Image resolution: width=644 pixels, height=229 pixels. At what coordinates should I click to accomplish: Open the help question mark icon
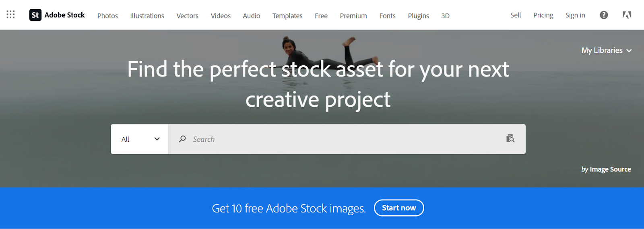coord(604,15)
